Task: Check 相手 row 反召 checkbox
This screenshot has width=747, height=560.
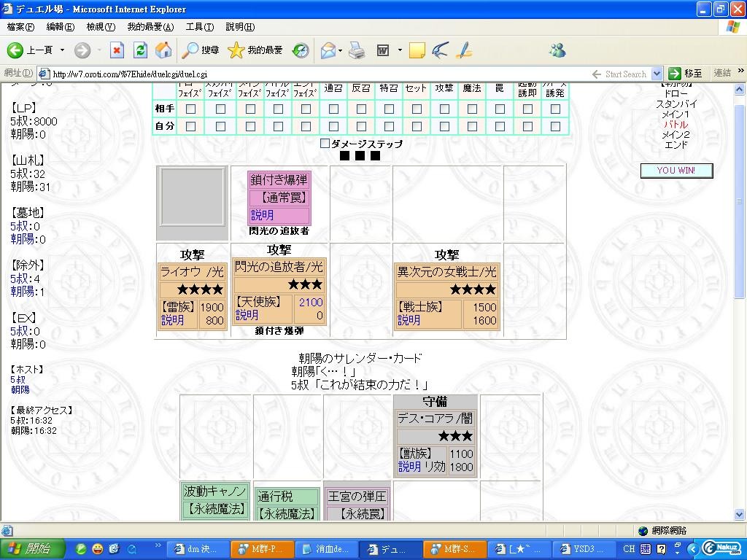Action: 361,109
